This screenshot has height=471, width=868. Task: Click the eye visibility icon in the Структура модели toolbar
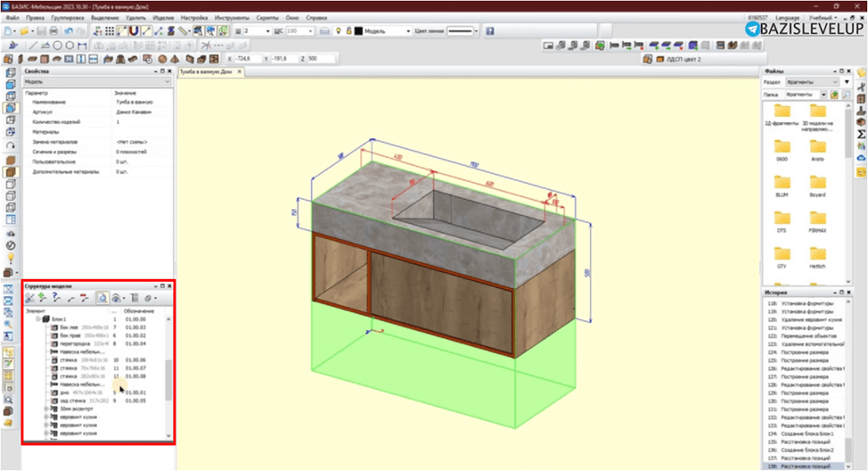coord(116,298)
